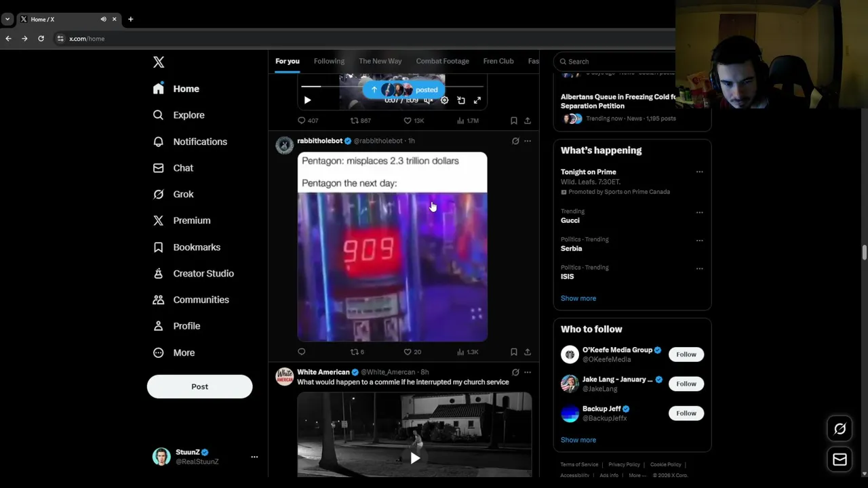This screenshot has width=868, height=488.
Task: Like the post with 13K likes
Action: 414,121
